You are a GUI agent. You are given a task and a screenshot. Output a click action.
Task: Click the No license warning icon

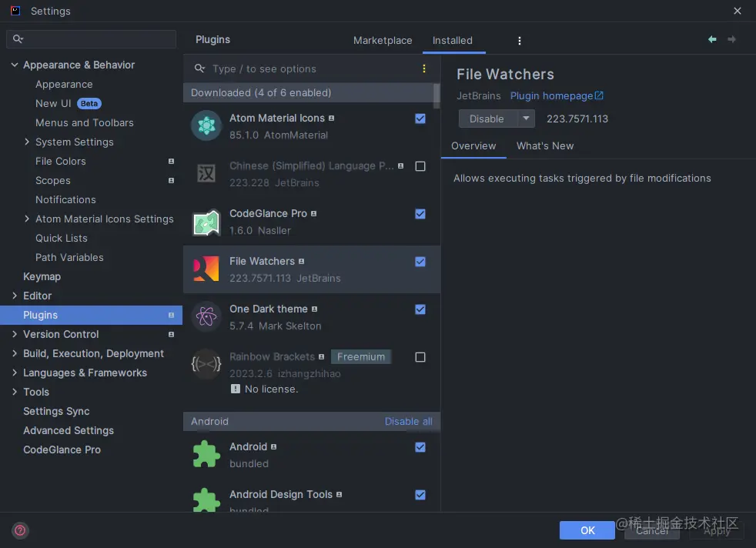coord(236,389)
